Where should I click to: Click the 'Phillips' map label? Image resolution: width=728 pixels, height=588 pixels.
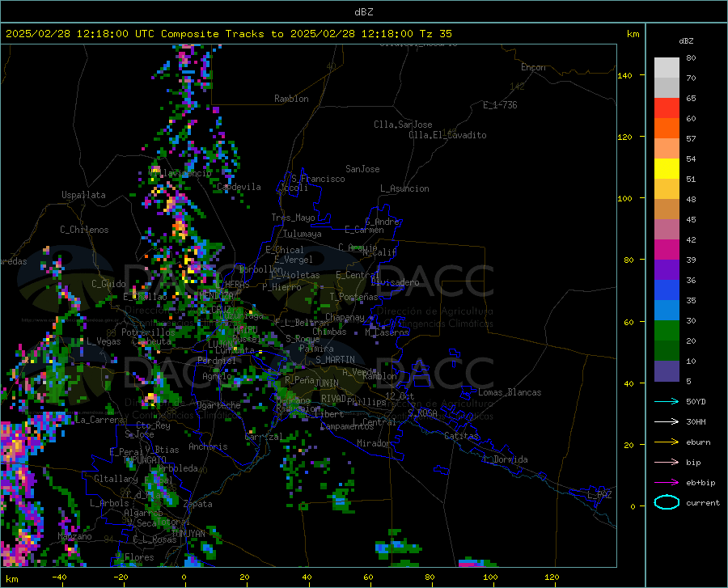[366, 401]
